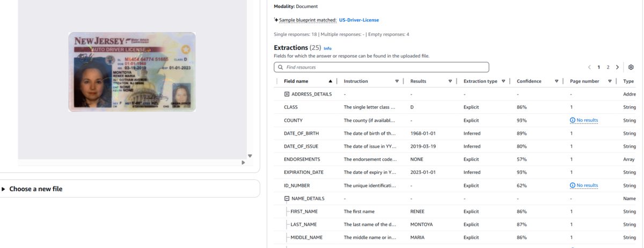This screenshot has height=248, width=644.
Task: Open Confidence column filter arrow
Action: 557,81
